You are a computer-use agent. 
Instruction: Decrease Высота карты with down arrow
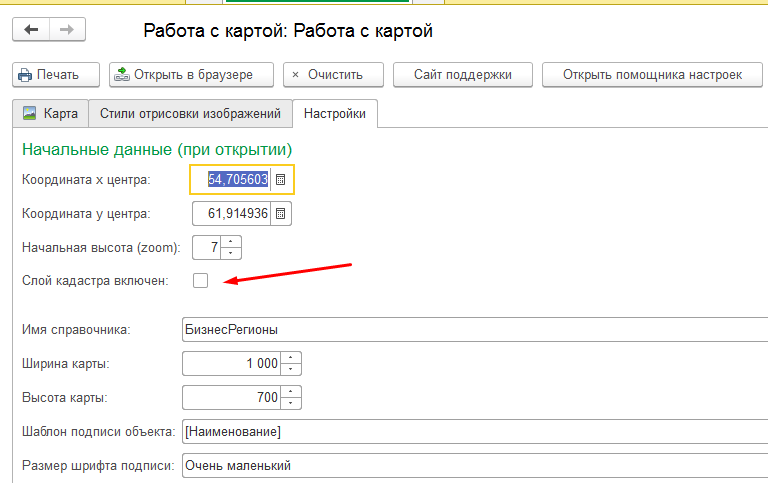click(291, 403)
